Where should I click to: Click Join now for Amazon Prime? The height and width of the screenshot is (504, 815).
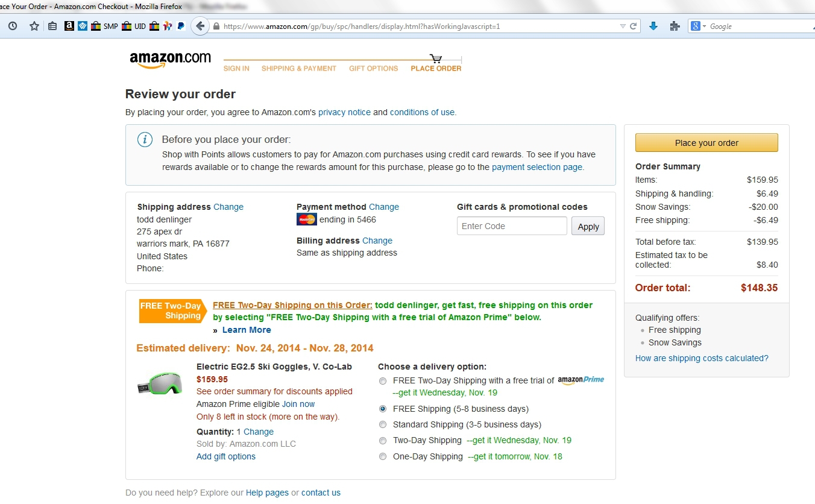pyautogui.click(x=298, y=404)
